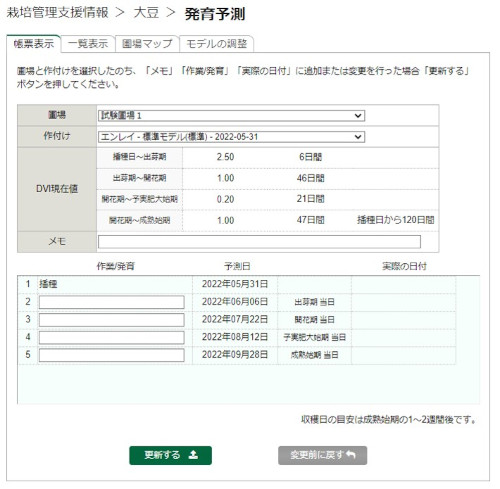Click the DVI value 2.50
Viewport: 500px width, 489px height.
click(x=225, y=157)
